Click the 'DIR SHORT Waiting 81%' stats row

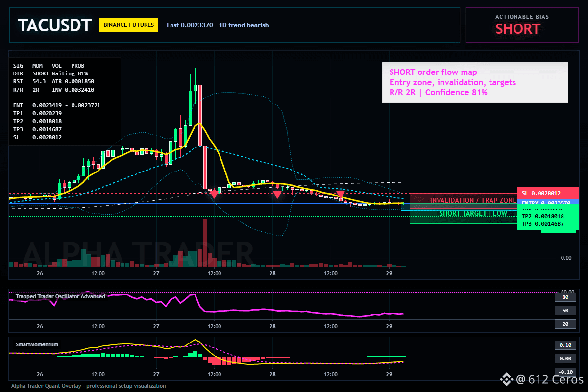(x=50, y=73)
